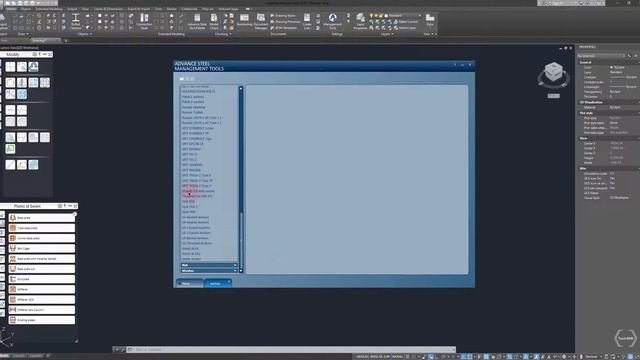Open the Advance Steel Tool Palette button
This screenshot has width=640, height=360.
click(197, 21)
